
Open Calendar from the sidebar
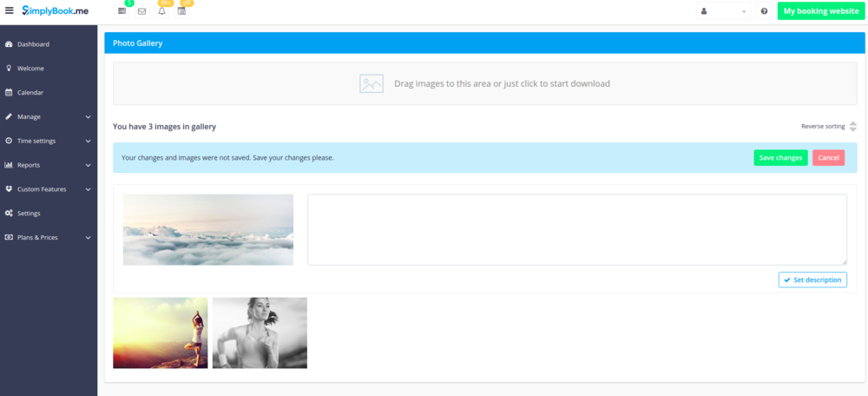[30, 92]
